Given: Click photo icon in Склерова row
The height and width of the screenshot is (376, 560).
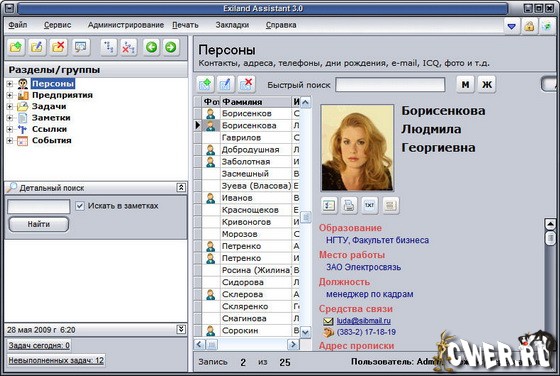Looking at the screenshot, I should point(211,294).
